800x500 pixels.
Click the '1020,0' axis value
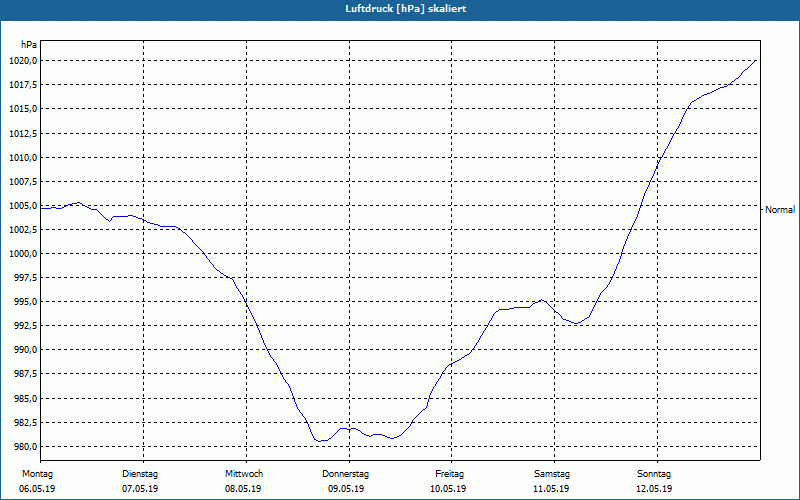click(x=23, y=61)
